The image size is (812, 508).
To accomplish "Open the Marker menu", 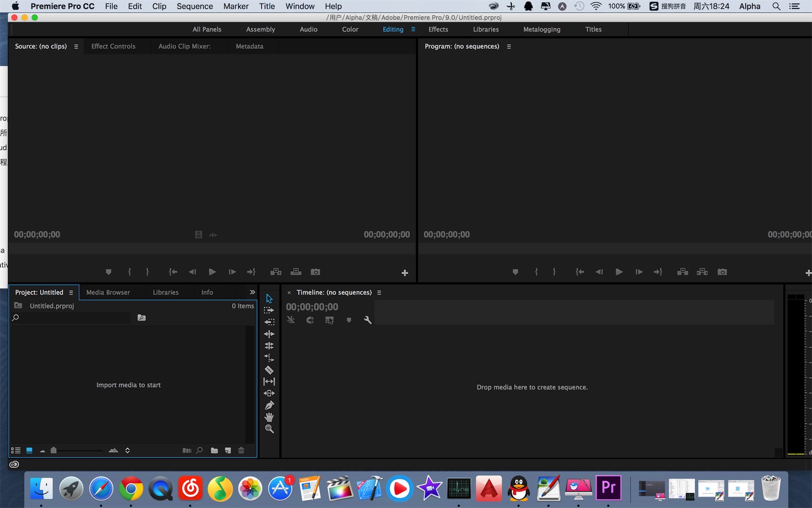I will click(236, 6).
